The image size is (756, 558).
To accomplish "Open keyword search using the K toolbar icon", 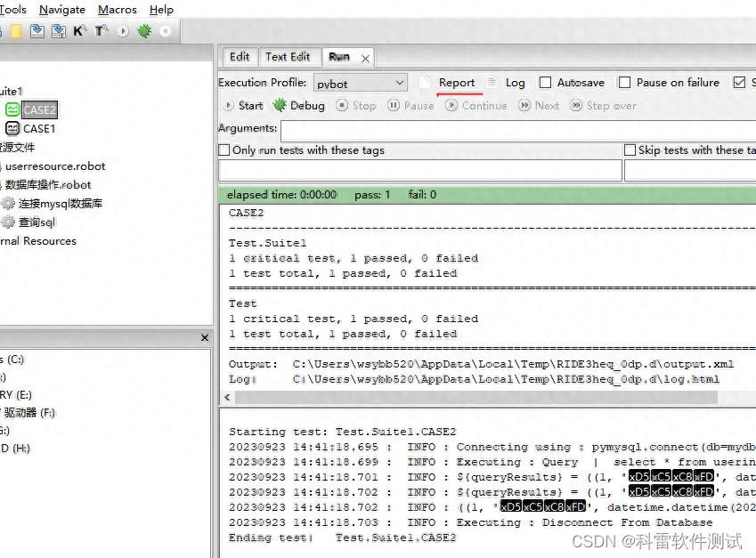I will pyautogui.click(x=79, y=30).
